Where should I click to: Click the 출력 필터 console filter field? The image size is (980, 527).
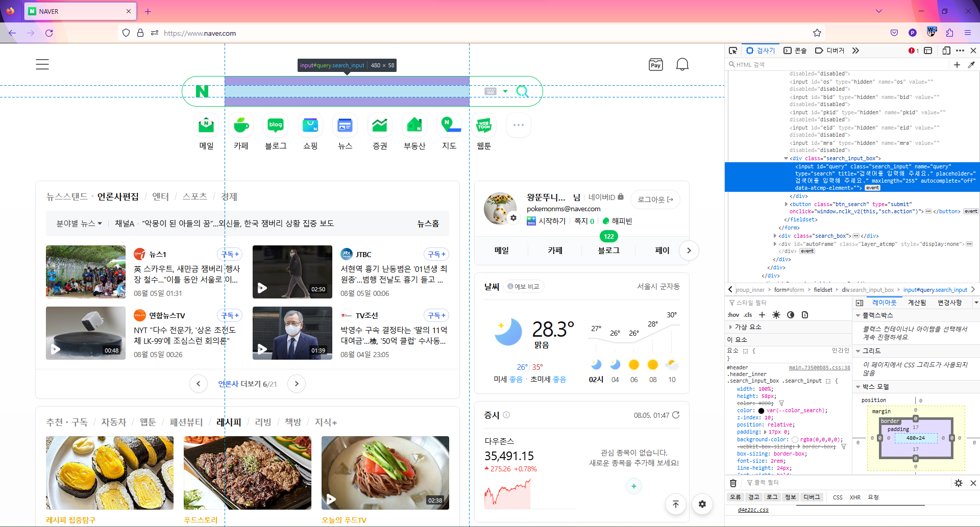(x=847, y=483)
